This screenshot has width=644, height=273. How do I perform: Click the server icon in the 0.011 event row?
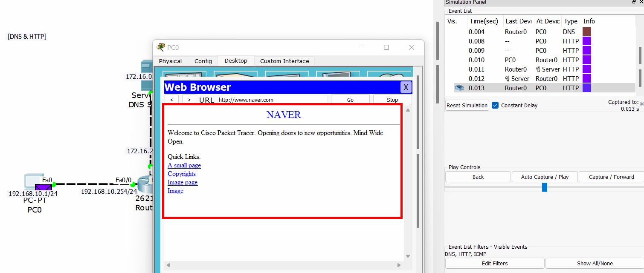tap(538, 69)
